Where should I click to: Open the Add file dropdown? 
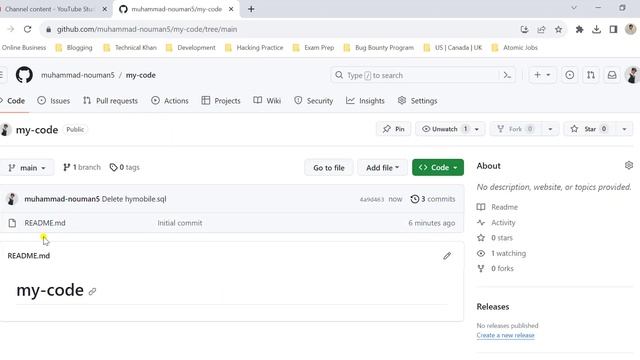click(x=382, y=167)
